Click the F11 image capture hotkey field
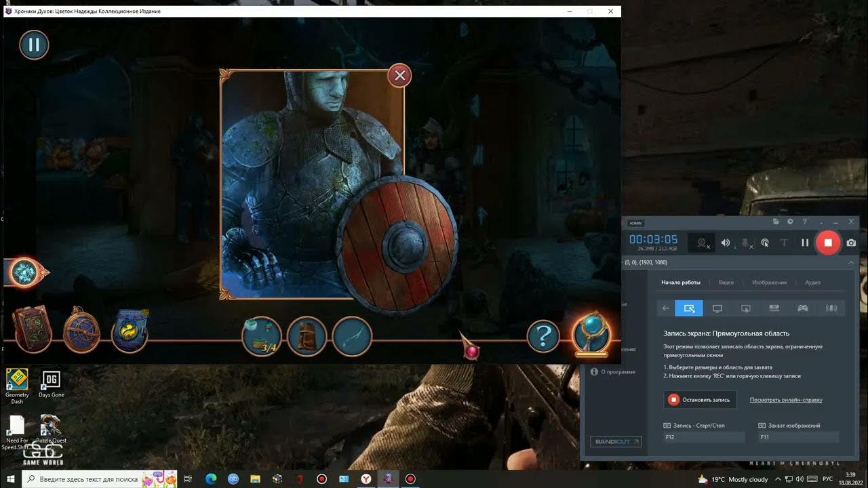 point(798,437)
